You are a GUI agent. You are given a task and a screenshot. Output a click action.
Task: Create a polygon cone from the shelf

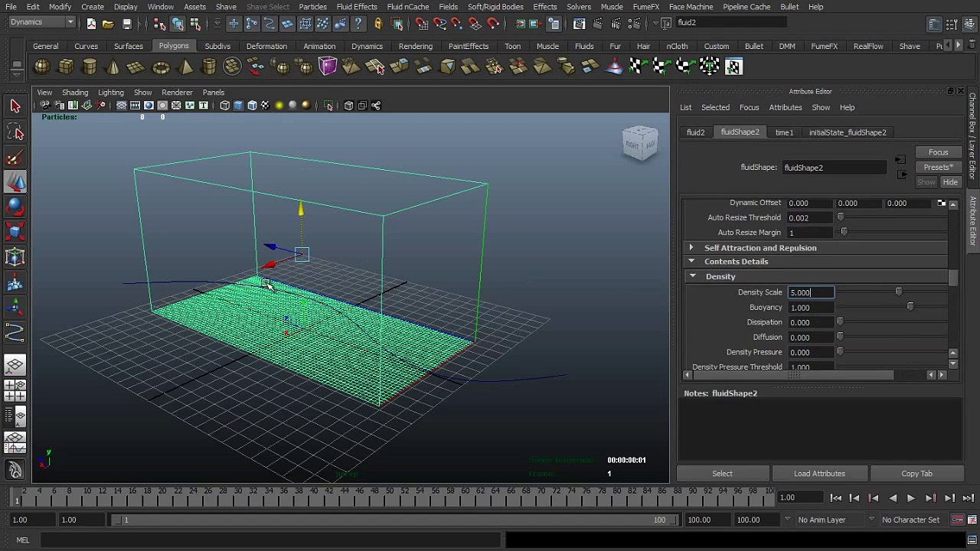[113, 67]
